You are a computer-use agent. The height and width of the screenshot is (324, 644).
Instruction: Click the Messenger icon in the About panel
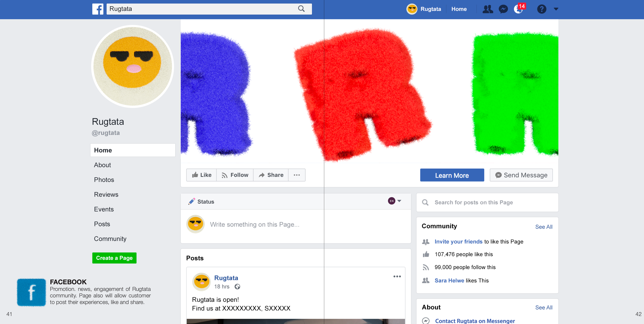(425, 321)
